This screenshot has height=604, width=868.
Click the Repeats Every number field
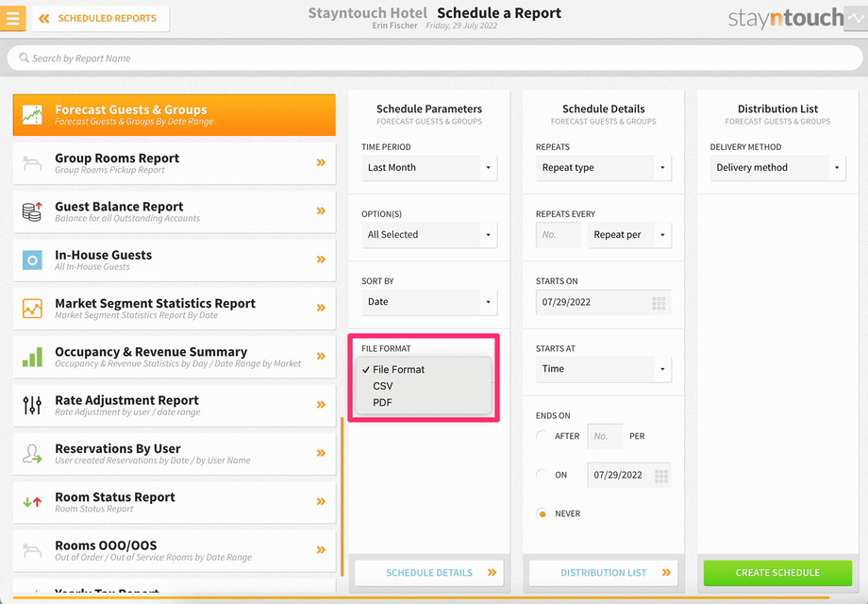[559, 235]
